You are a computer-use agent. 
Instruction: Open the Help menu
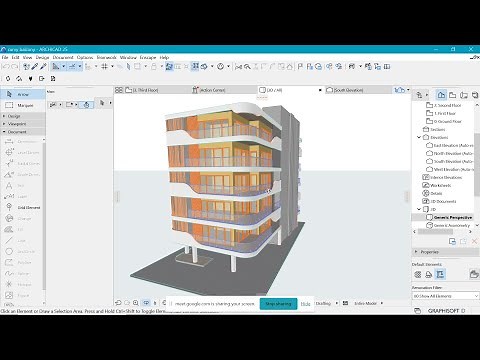(164, 57)
